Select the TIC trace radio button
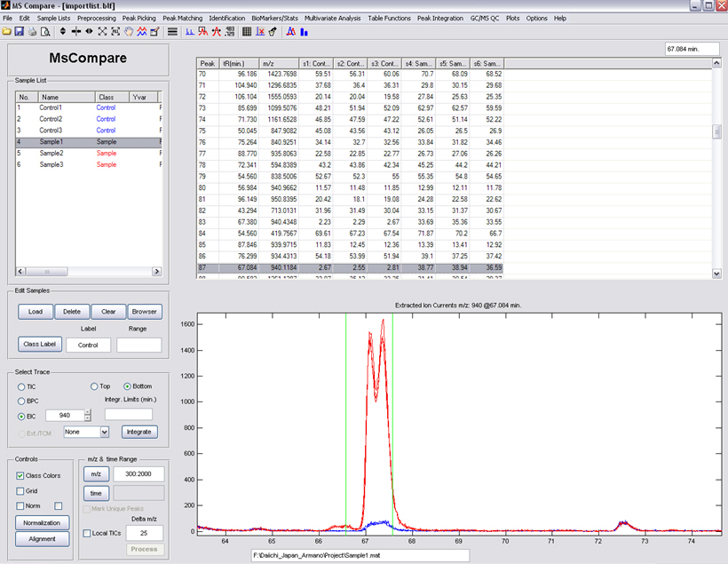This screenshot has height=564, width=728. click(21, 386)
